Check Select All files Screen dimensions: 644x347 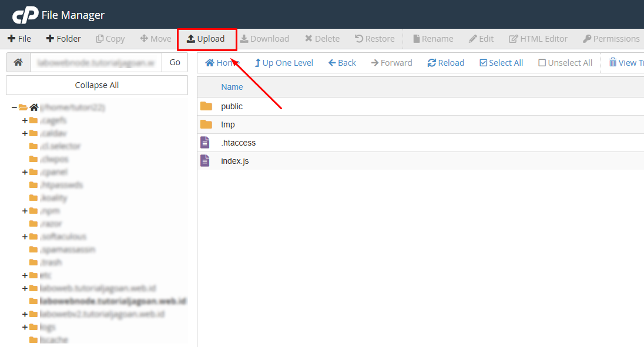pos(501,63)
